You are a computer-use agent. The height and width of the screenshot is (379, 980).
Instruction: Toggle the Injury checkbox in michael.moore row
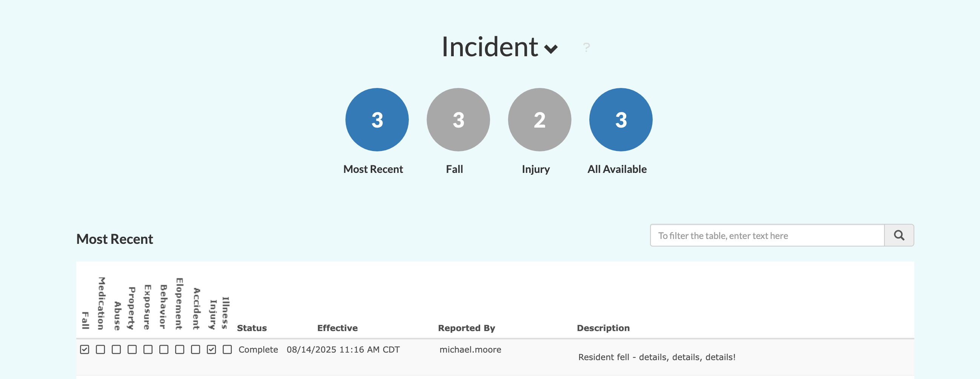tap(211, 349)
